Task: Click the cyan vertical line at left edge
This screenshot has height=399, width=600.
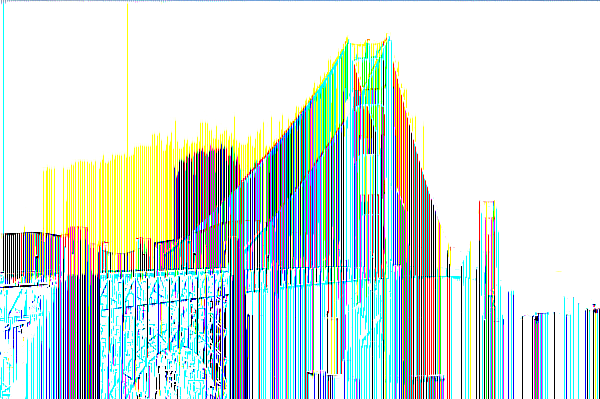Action: [x=3, y=115]
